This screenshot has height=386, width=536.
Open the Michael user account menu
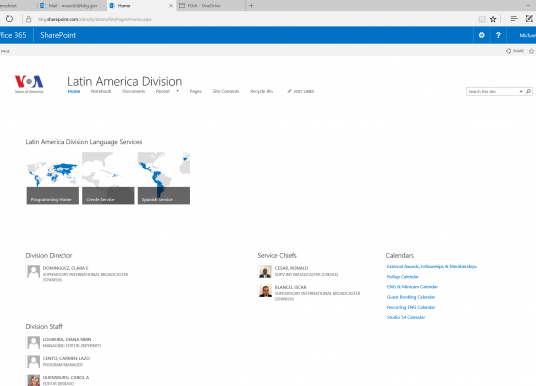click(527, 35)
